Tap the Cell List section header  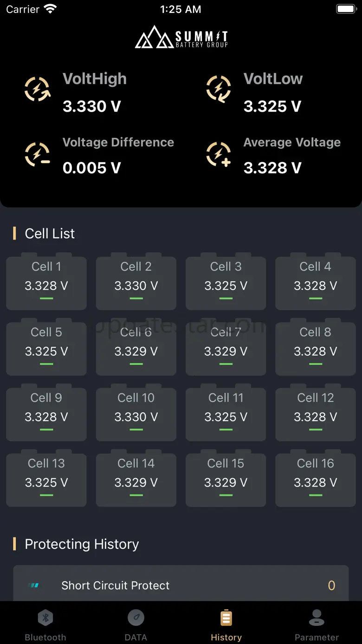(50, 234)
